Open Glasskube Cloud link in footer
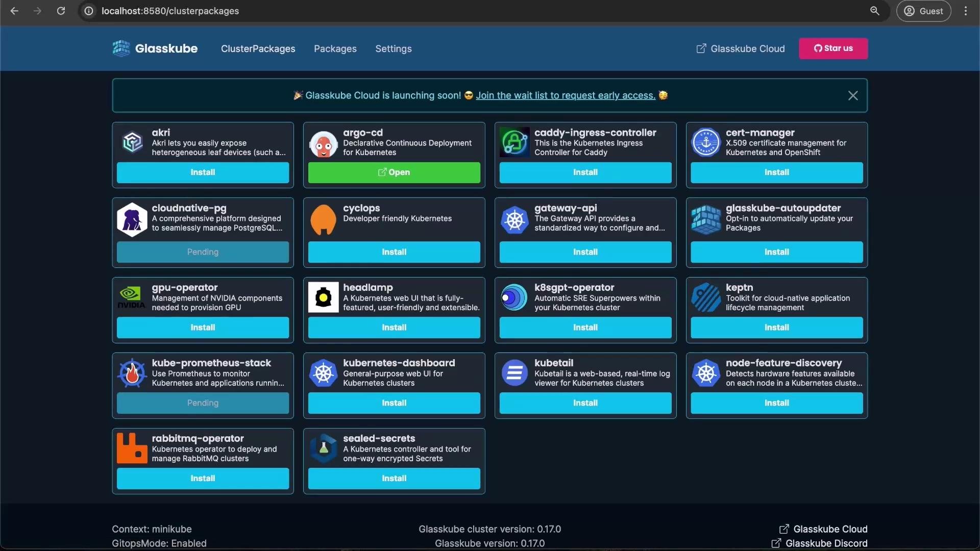The width and height of the screenshot is (980, 551). click(823, 529)
